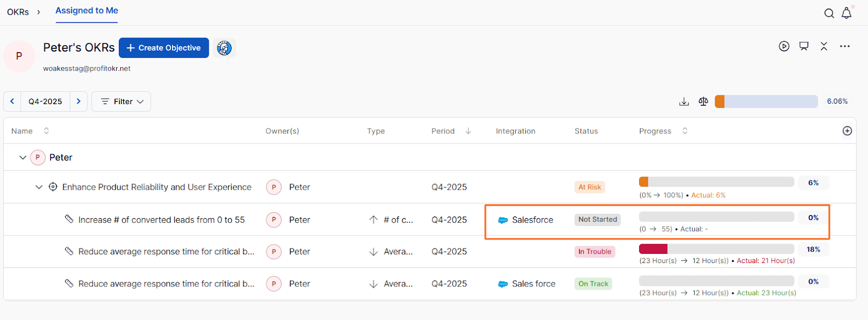Click the play circle icon
This screenshot has width=868, height=320.
point(784,46)
